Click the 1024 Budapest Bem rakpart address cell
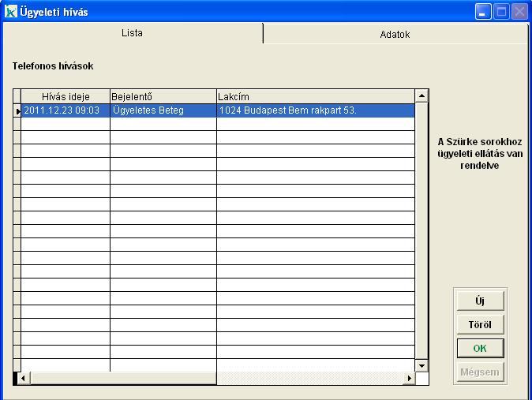Screen dimensions: 532x400 [315, 110]
